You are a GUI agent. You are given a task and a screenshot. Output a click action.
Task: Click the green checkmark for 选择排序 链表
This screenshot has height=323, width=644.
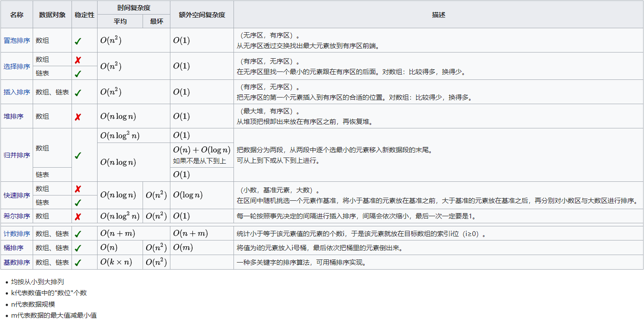click(x=78, y=74)
